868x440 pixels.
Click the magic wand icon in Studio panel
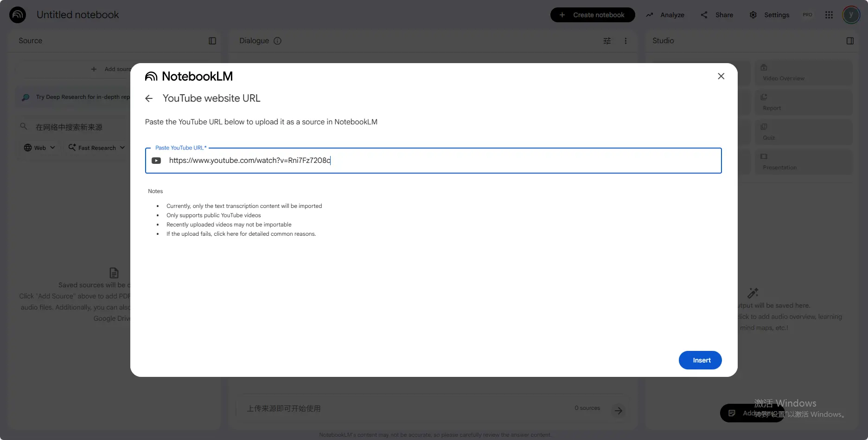point(753,293)
